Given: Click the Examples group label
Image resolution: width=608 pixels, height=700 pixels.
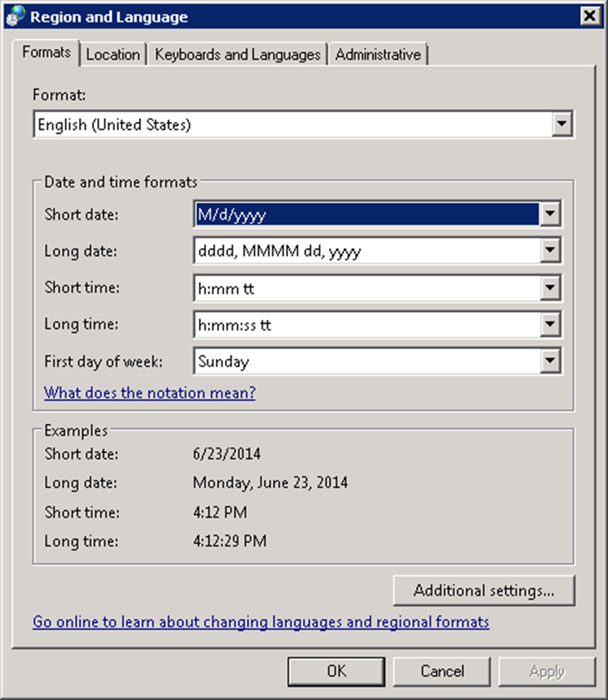Looking at the screenshot, I should 76,431.
